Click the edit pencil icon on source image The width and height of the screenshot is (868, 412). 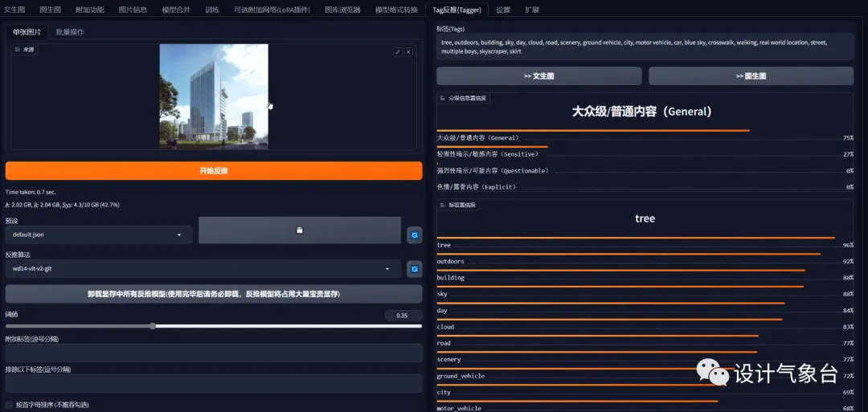tap(398, 52)
